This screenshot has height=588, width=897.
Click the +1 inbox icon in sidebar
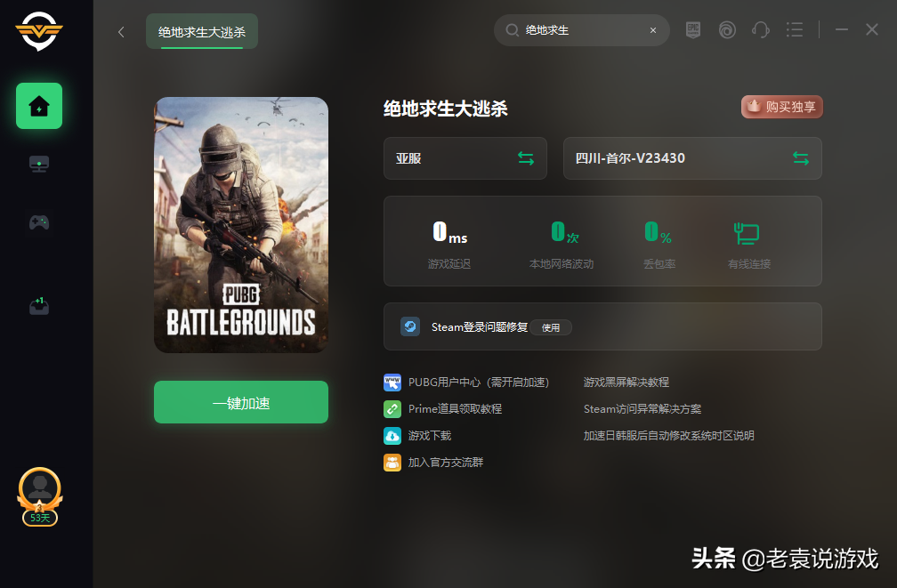point(39,306)
